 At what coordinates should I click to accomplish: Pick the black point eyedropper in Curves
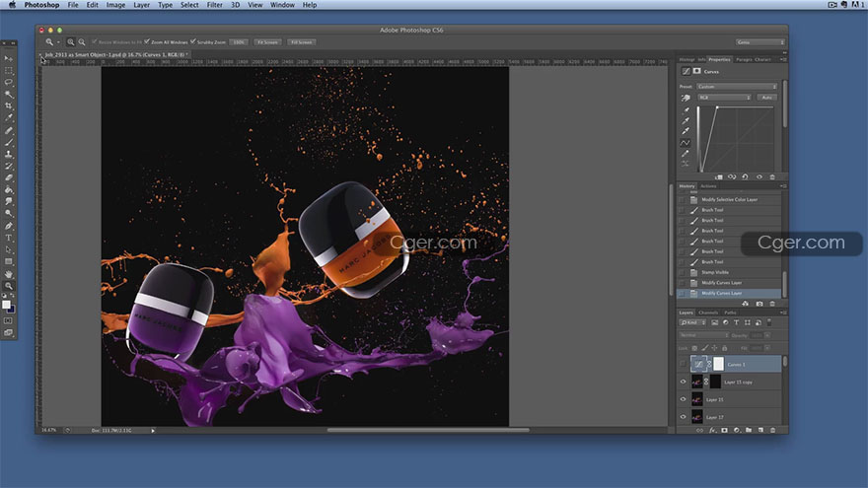[686, 110]
